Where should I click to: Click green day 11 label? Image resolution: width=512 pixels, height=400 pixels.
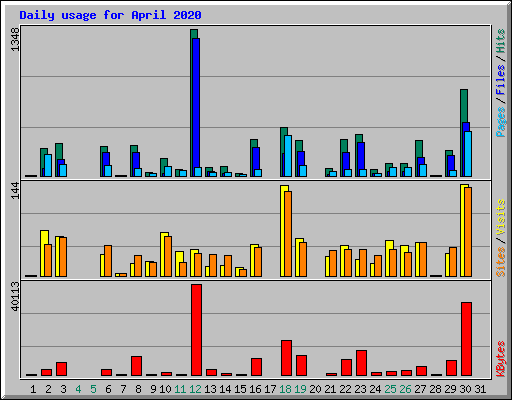pyautogui.click(x=180, y=389)
